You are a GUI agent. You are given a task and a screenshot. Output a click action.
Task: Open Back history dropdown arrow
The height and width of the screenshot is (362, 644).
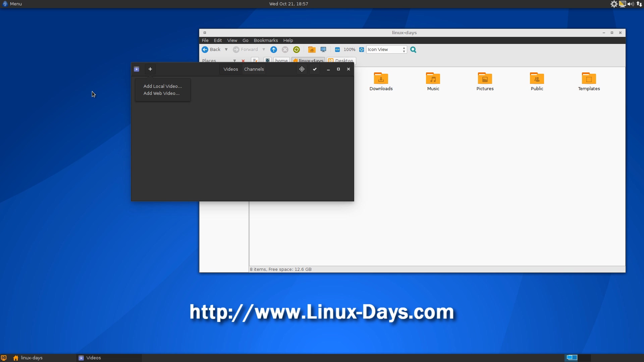(x=226, y=50)
